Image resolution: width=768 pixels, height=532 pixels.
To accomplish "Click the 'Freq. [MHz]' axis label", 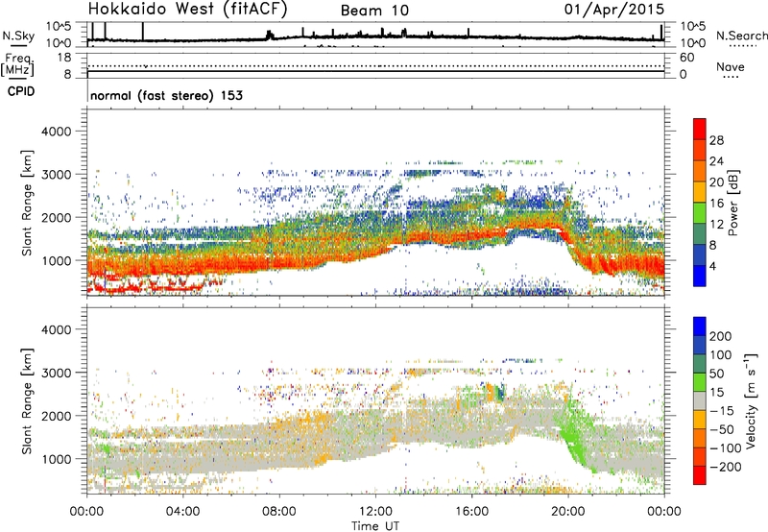I will [x=17, y=65].
